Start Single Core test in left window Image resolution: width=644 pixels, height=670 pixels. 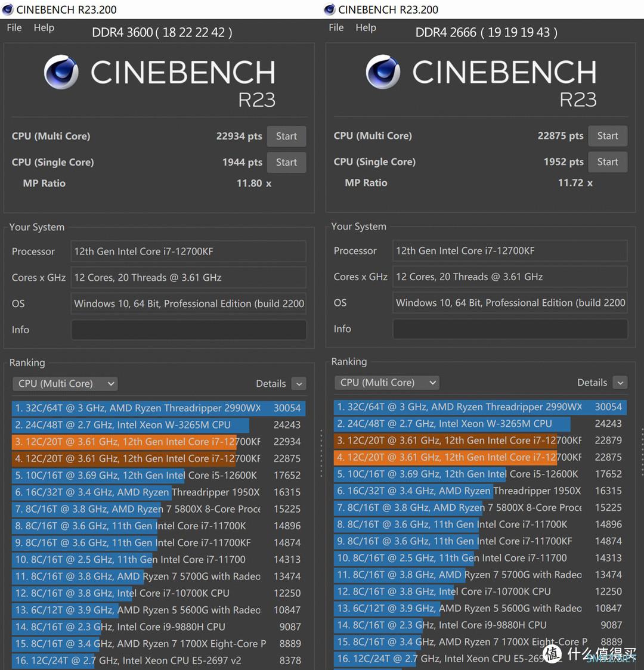(x=286, y=162)
